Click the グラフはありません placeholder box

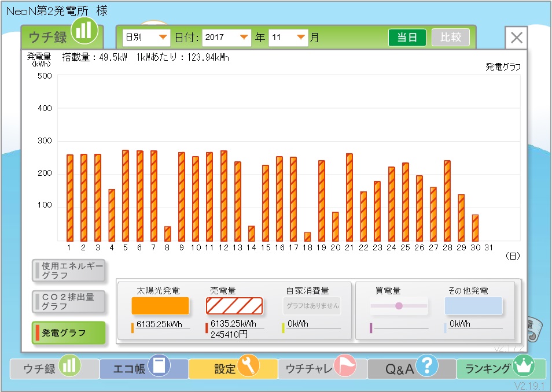point(312,306)
